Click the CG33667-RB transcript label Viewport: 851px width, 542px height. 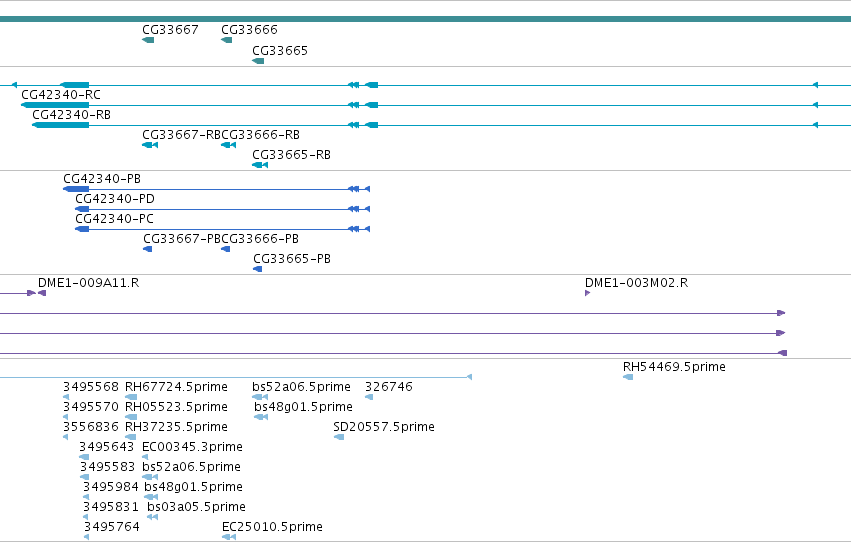181,135
